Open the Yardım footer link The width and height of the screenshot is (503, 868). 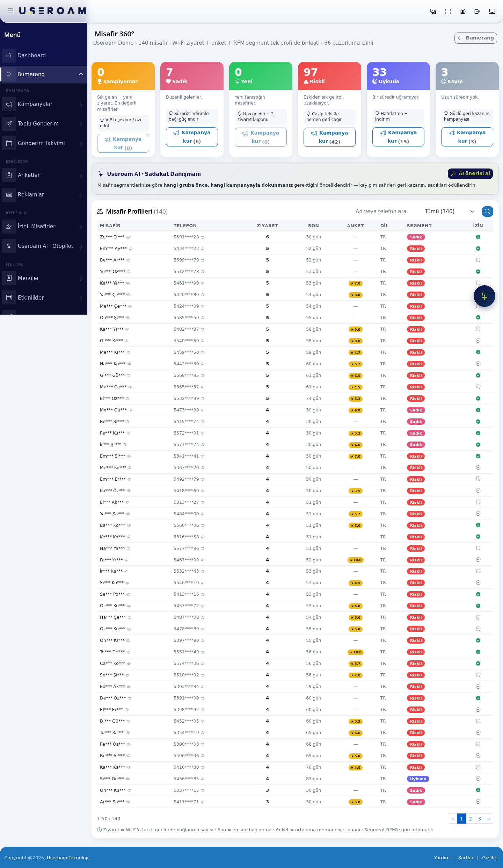pyautogui.click(x=442, y=858)
